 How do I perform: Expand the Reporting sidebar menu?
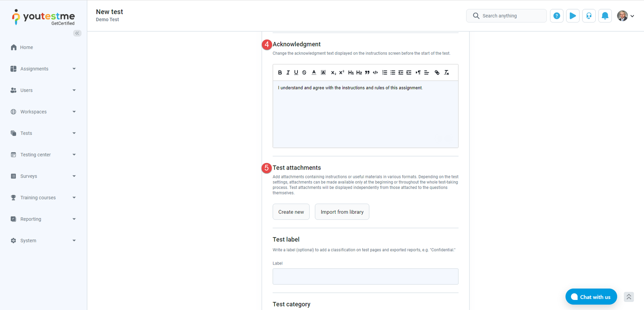click(x=43, y=219)
